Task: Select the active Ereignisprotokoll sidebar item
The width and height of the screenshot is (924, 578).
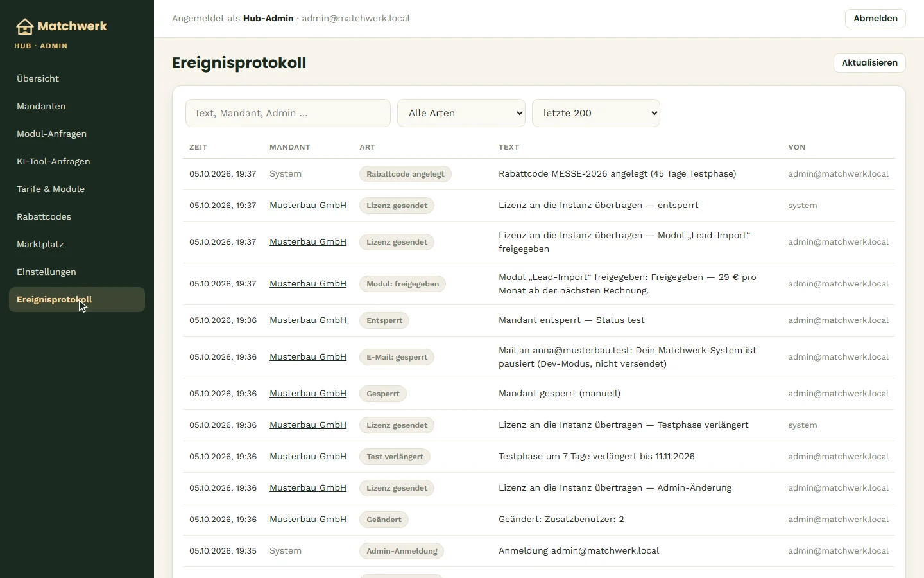Action: point(77,299)
